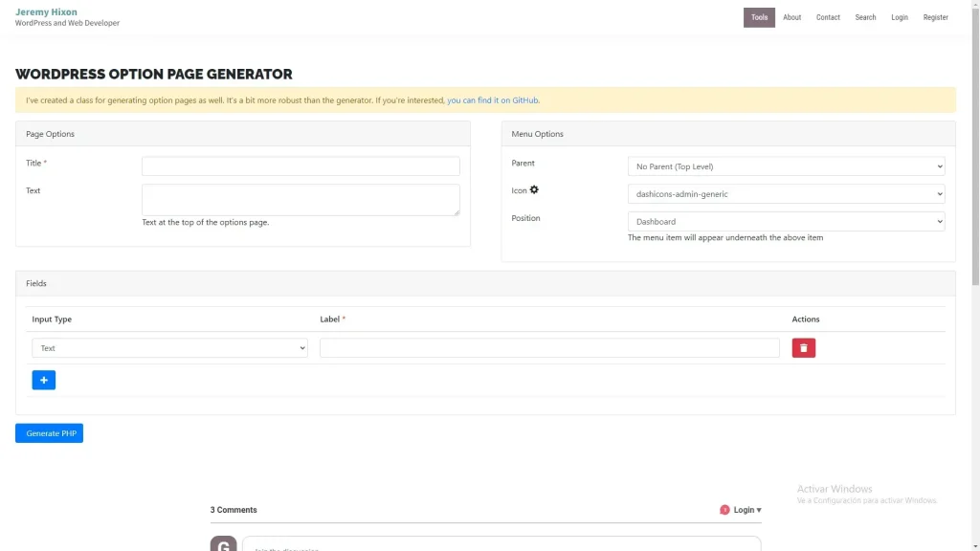
Task: Select Search in the top navigation
Action: pyautogui.click(x=865, y=17)
